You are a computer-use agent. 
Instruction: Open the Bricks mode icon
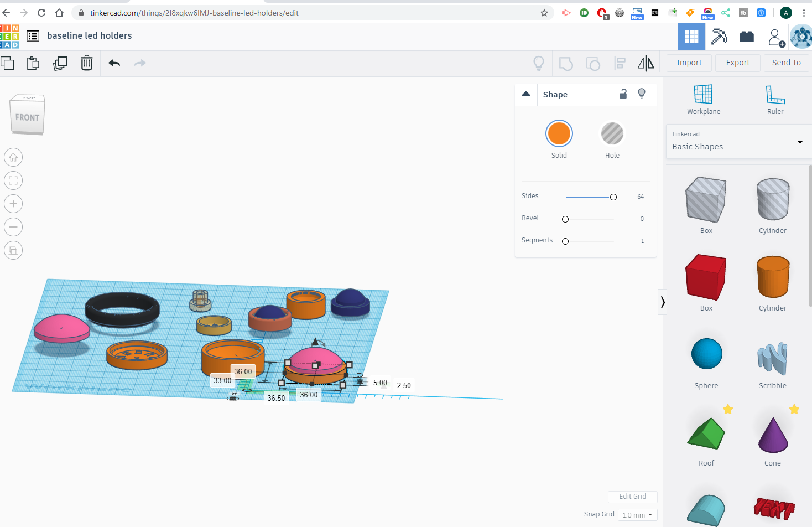coord(747,37)
